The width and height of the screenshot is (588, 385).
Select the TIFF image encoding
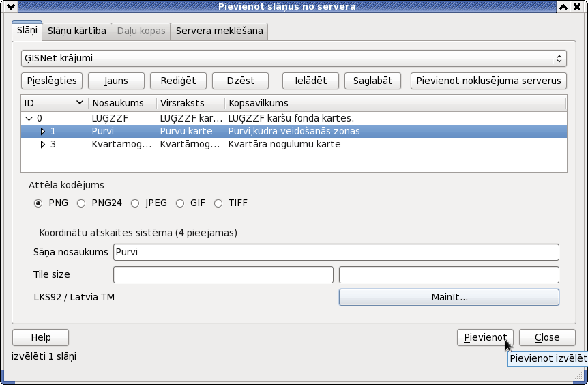click(218, 203)
